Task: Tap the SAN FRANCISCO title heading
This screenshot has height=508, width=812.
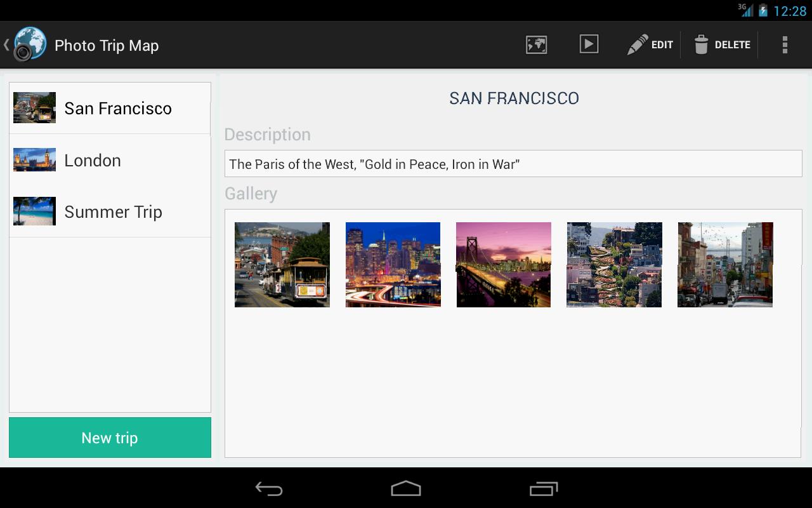Action: (x=514, y=98)
